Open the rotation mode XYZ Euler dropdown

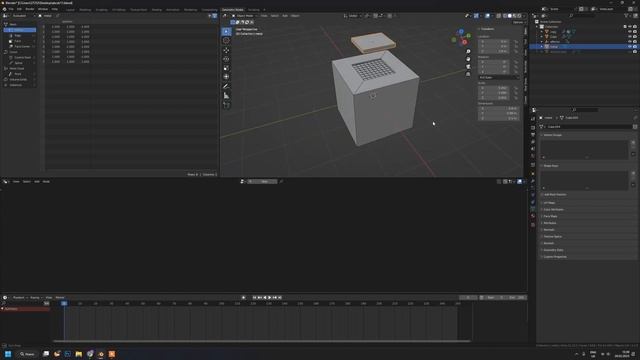499,77
